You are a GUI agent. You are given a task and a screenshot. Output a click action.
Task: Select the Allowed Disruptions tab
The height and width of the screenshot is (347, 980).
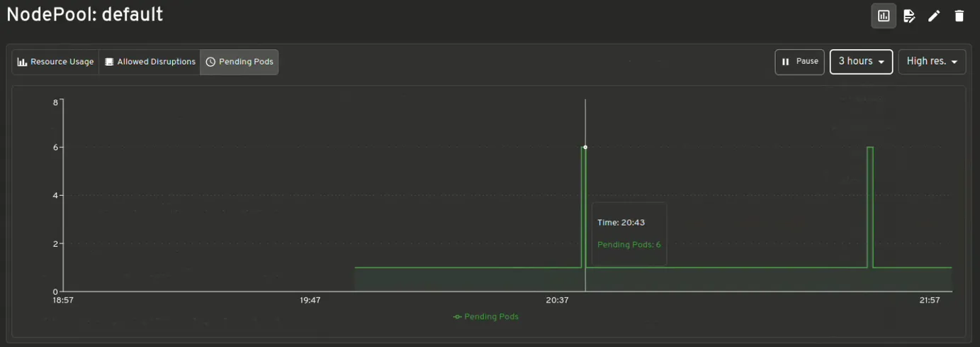point(150,62)
